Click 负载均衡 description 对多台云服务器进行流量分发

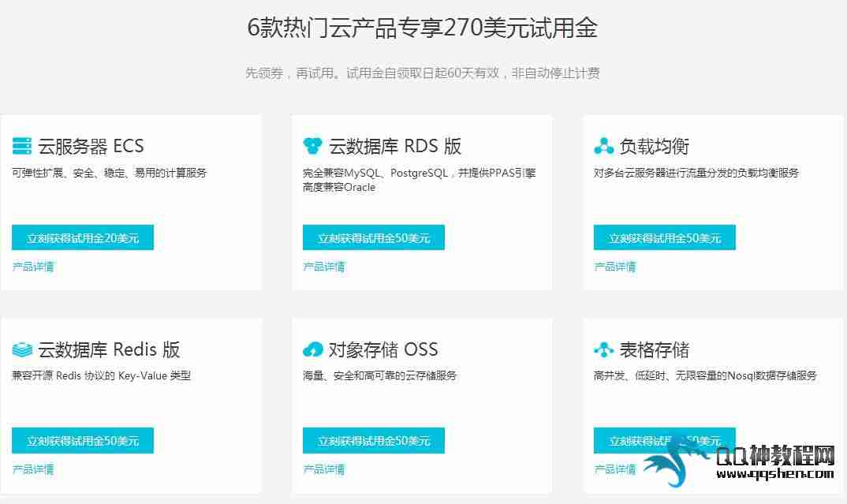click(x=696, y=173)
